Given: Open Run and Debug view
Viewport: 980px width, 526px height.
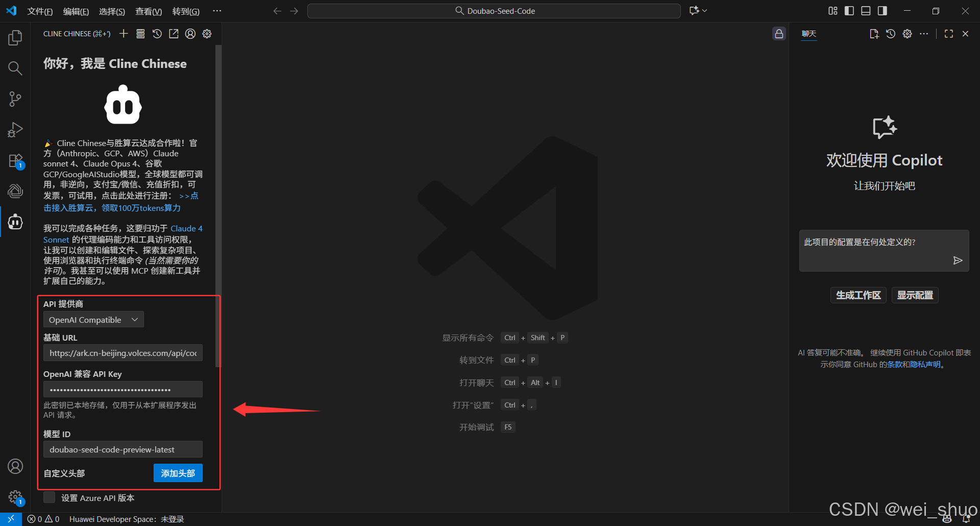Looking at the screenshot, I should (x=15, y=130).
